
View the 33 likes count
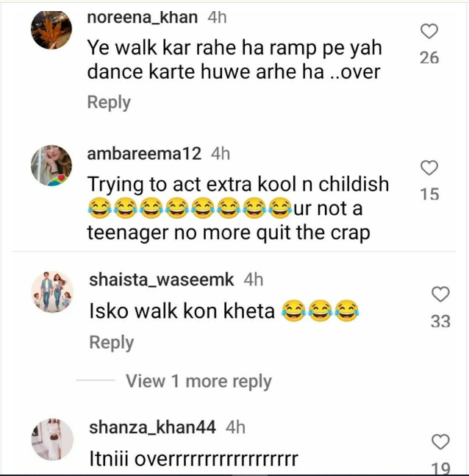click(440, 322)
